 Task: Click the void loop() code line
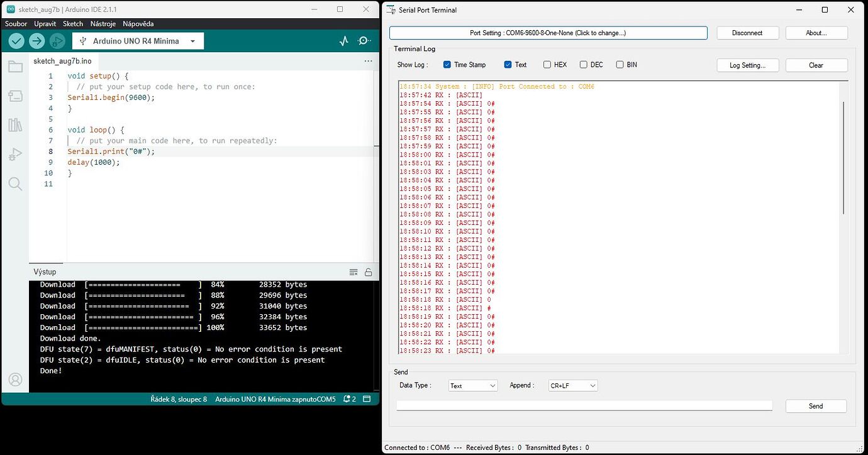coord(96,130)
